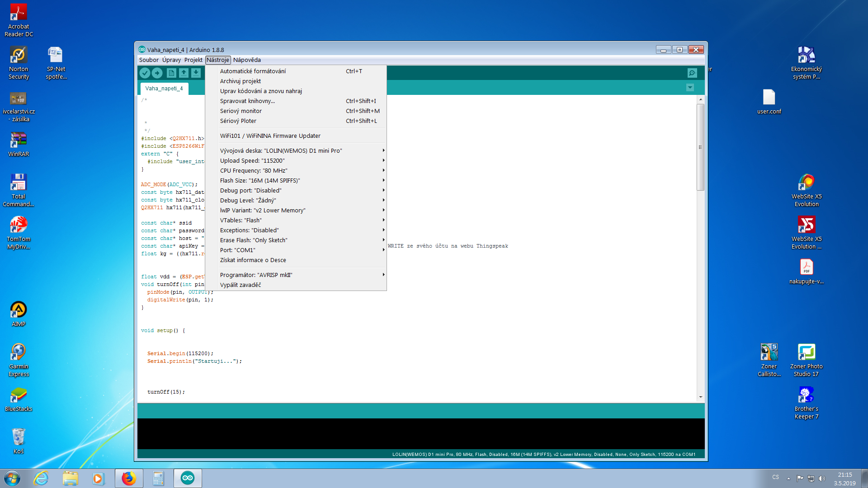The height and width of the screenshot is (488, 868).
Task: Expand the Debug port submenu
Action: click(296, 191)
